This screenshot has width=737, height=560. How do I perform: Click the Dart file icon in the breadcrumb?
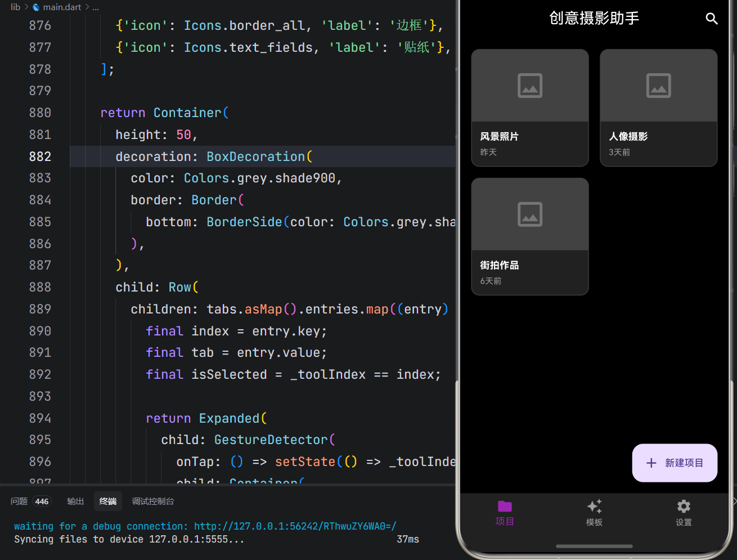[x=37, y=7]
